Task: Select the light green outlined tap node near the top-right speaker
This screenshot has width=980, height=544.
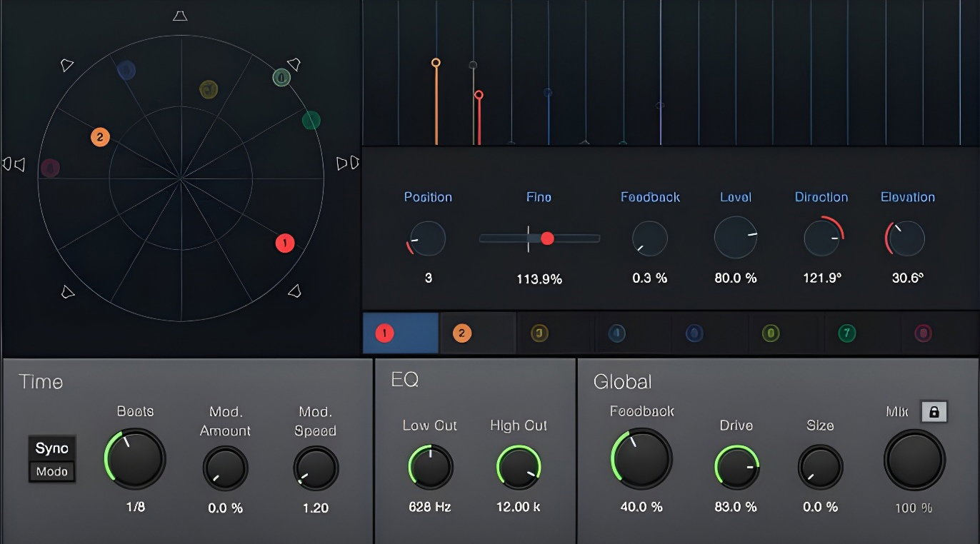Action: [x=282, y=77]
